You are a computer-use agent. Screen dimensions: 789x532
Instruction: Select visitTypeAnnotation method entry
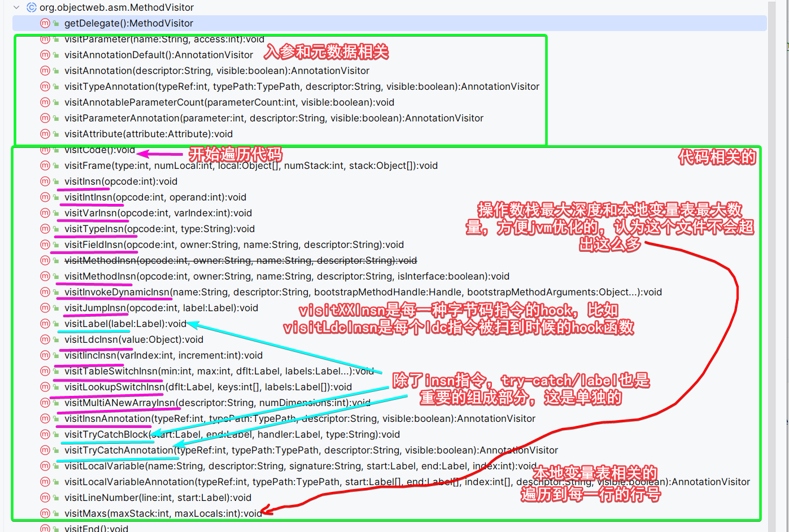[x=302, y=86]
